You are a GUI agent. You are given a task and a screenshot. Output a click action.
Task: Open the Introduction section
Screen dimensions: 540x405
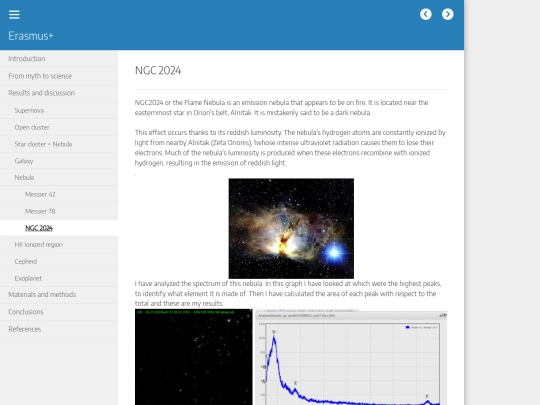[x=59, y=59]
